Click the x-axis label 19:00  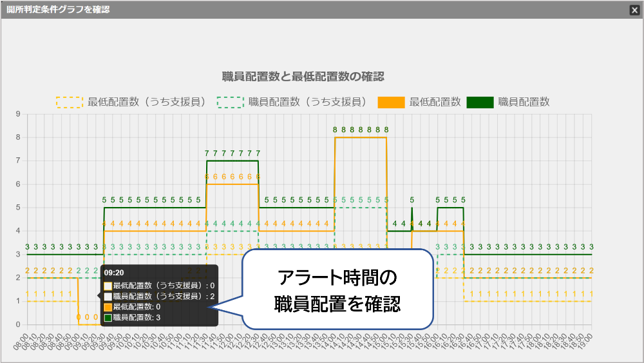click(x=585, y=341)
